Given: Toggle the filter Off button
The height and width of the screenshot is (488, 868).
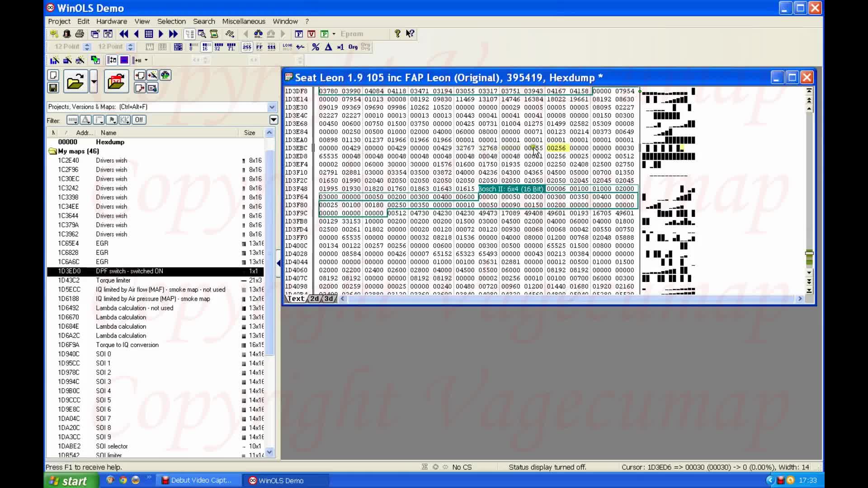Looking at the screenshot, I should point(139,120).
